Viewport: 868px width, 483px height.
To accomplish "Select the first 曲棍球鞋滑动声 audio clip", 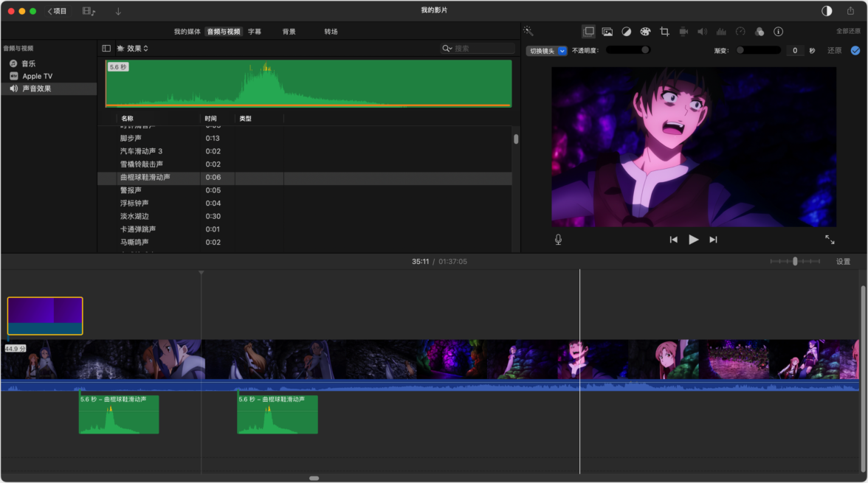I will tap(119, 414).
